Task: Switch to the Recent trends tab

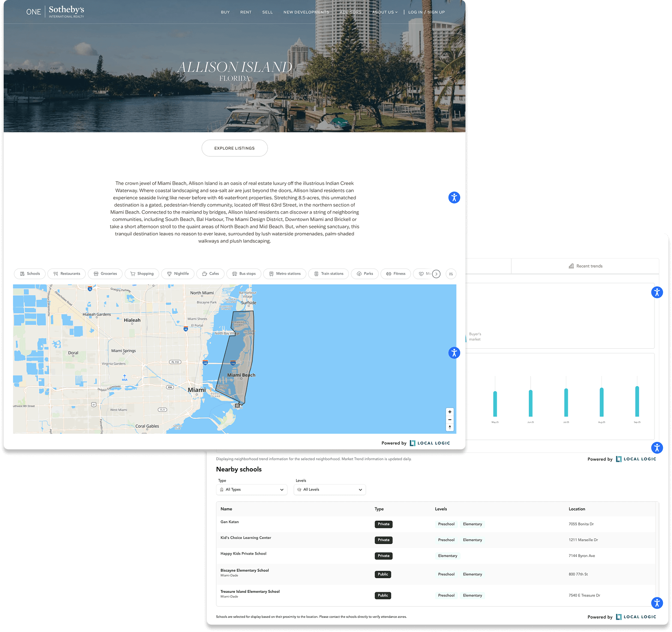Action: [x=585, y=266]
